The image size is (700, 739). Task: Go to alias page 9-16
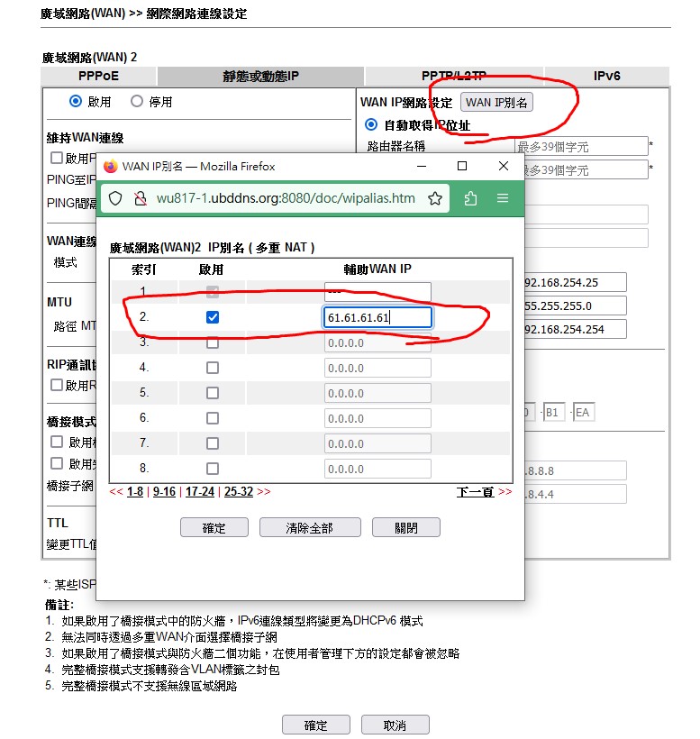pos(164,492)
